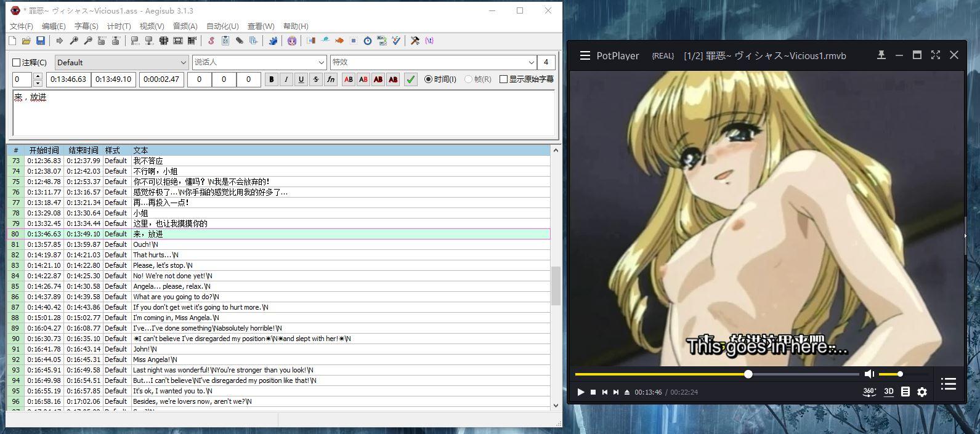Click the Jump to arrow icon
The width and height of the screenshot is (980, 434).
tap(59, 41)
